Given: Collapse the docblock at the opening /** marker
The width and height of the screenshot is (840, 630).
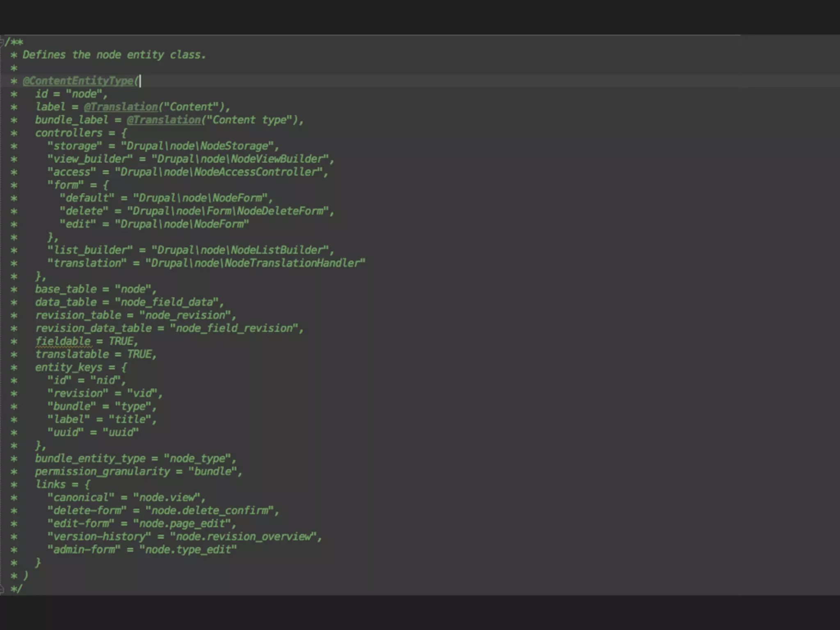Looking at the screenshot, I should (x=2, y=42).
